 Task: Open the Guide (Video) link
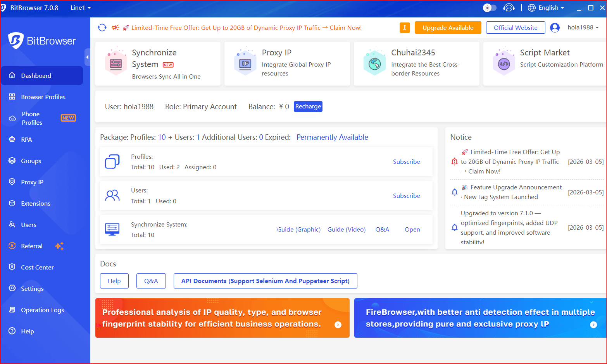346,229
